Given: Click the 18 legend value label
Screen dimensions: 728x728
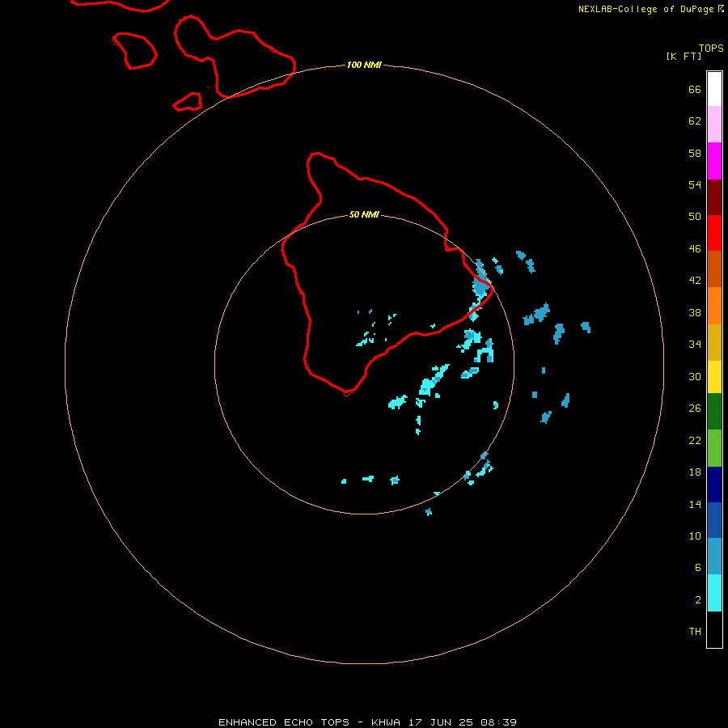Looking at the screenshot, I should (695, 472).
